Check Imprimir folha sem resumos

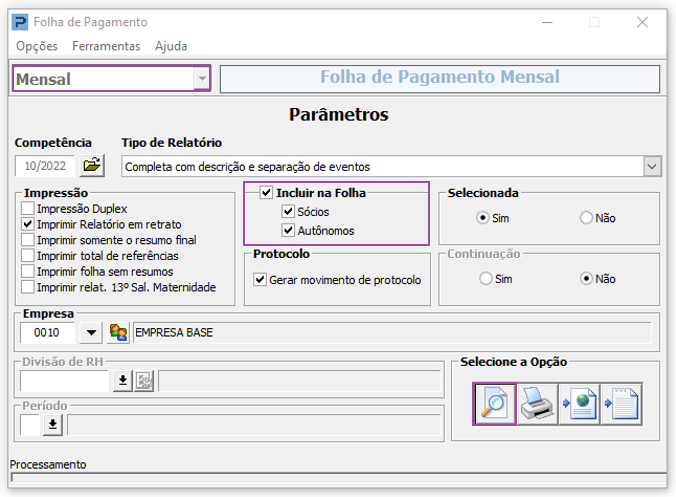click(x=28, y=271)
